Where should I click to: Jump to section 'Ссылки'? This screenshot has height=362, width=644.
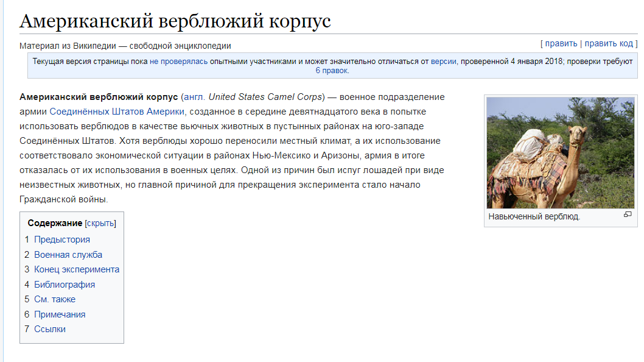[50, 329]
